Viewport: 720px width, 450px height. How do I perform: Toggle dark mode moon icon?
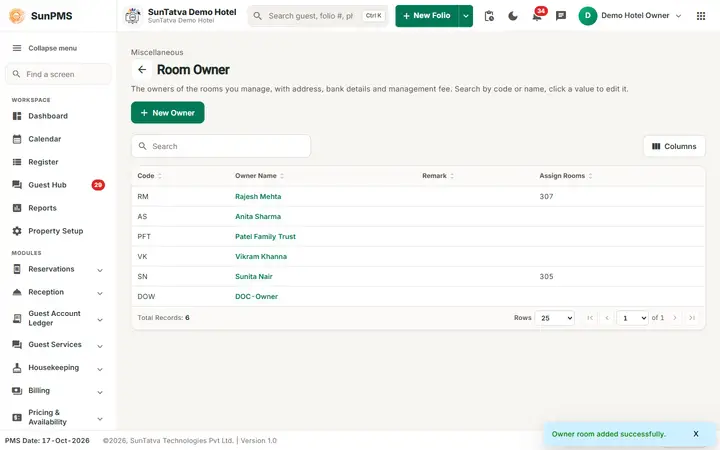(x=513, y=16)
